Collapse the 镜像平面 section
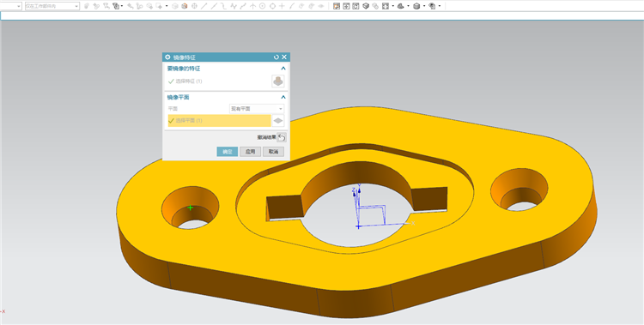Image resolution: width=644 pixels, height=325 pixels. (x=283, y=97)
